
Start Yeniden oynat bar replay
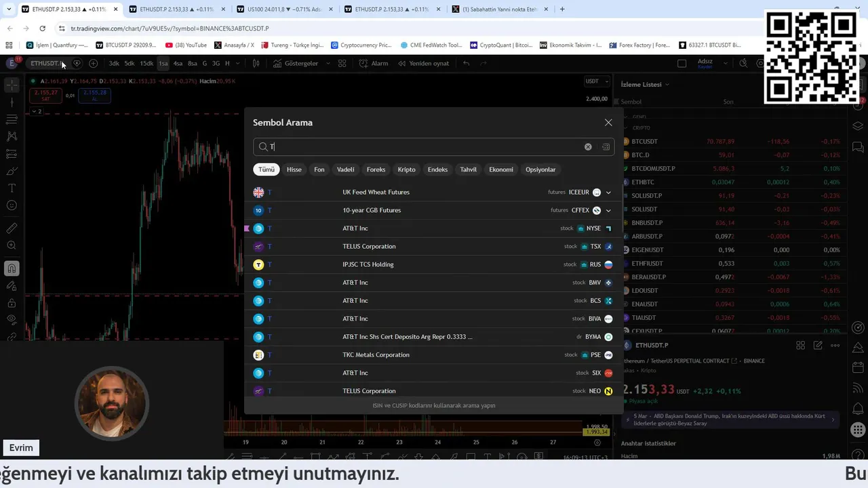423,63
